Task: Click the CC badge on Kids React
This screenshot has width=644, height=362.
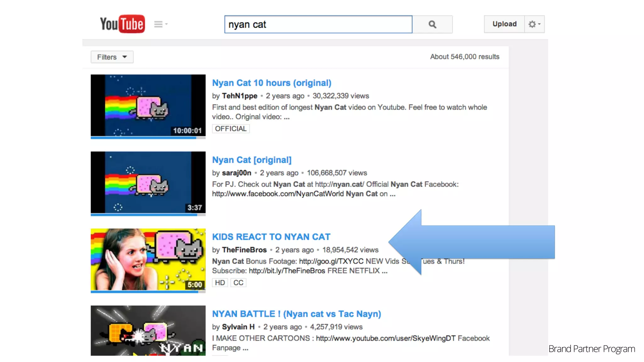Action: (238, 283)
